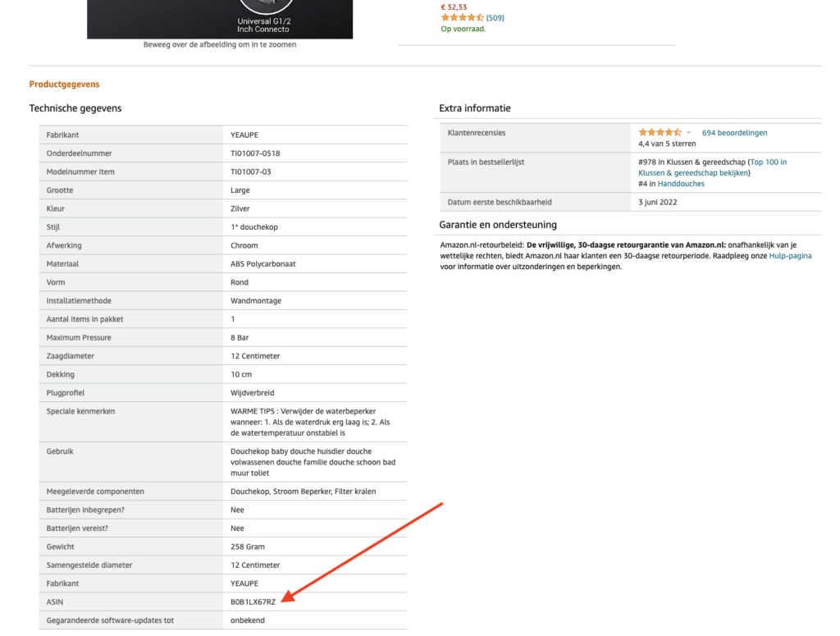Expand the star rating dropdown chevron
This screenshot has width=840, height=636.
(x=689, y=132)
